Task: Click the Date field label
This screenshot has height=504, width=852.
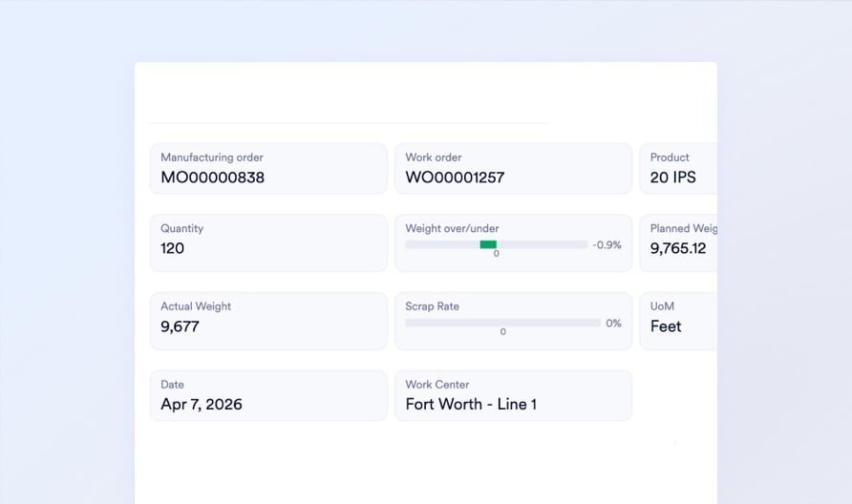Action: tap(172, 385)
